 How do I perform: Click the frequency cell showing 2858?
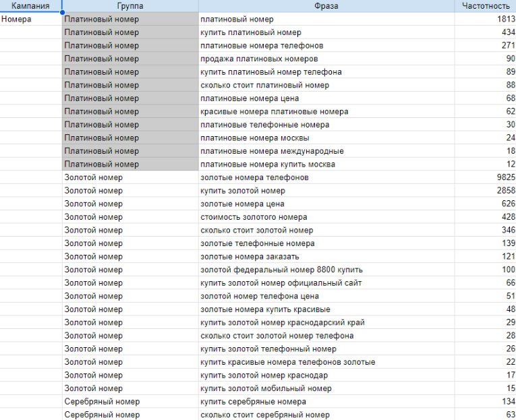pos(485,191)
